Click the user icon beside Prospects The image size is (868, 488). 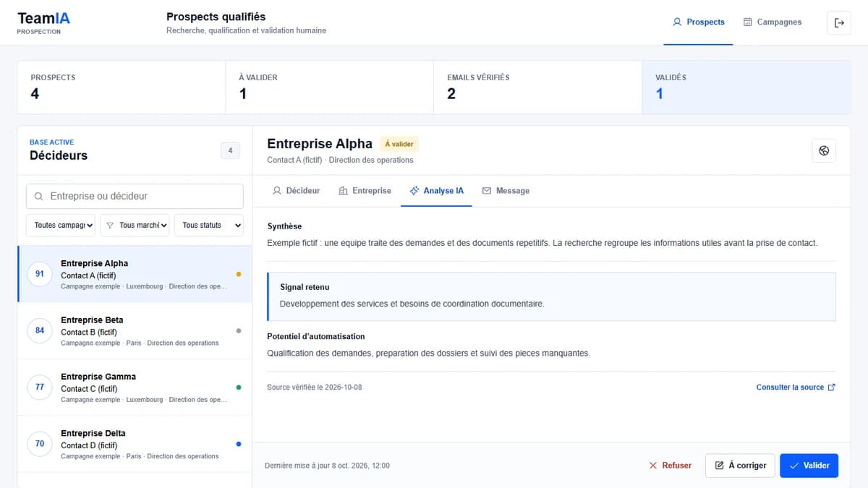[677, 22]
